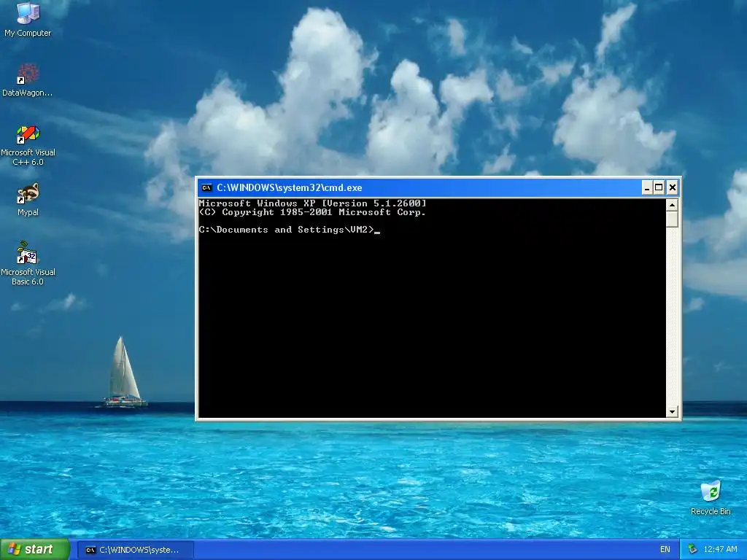Select the My Computer desktop icon
The image size is (747, 560).
(x=28, y=19)
